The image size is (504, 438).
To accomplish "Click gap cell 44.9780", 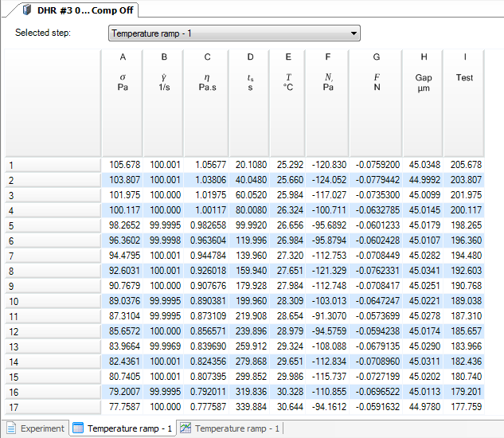I will 424,406.
